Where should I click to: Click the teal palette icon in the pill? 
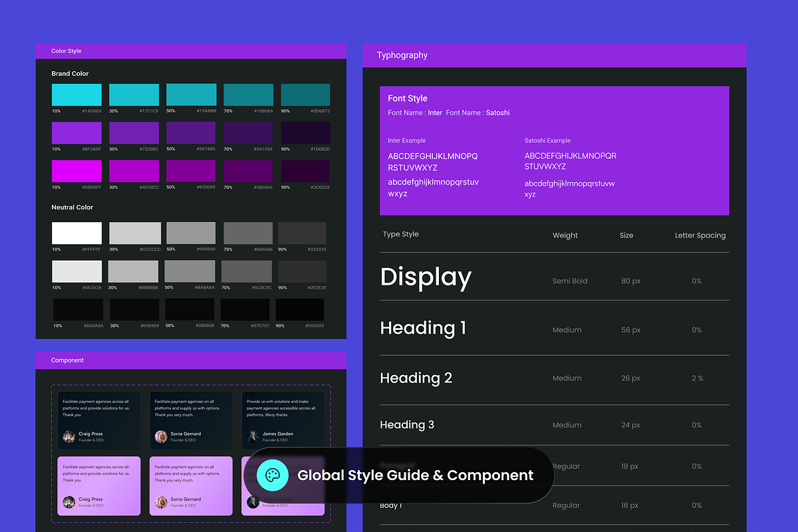click(x=273, y=475)
